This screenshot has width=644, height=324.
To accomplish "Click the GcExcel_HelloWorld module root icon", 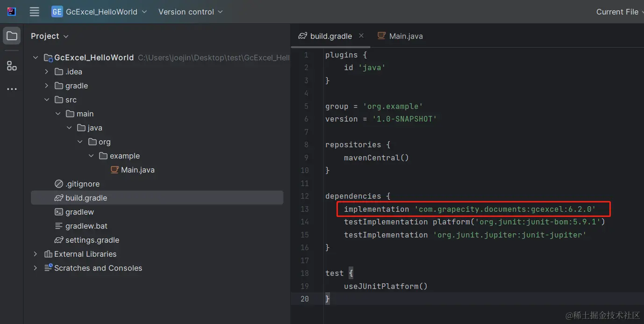I will click(48, 58).
